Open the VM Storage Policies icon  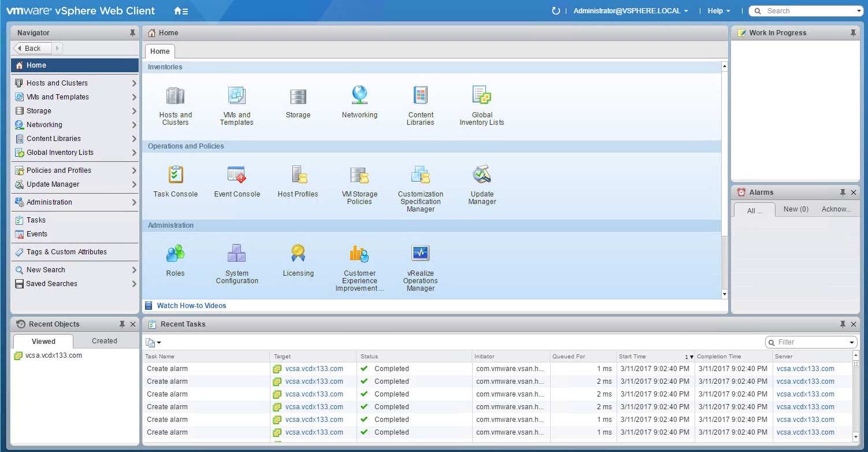coord(359,175)
